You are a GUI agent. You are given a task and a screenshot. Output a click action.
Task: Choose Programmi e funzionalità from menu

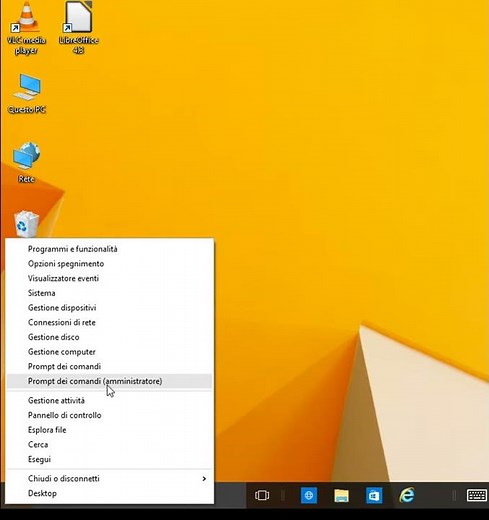[109, 249]
